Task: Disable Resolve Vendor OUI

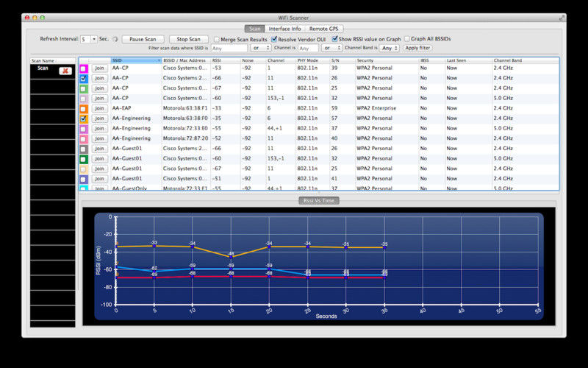Action: [274, 39]
